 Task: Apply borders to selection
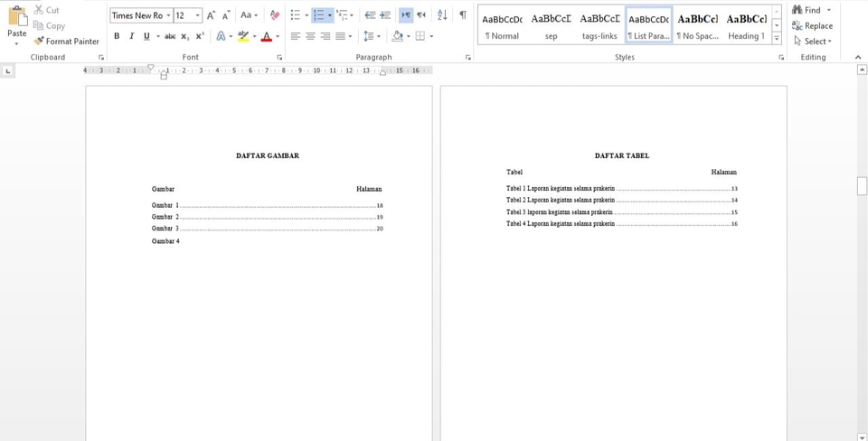420,36
